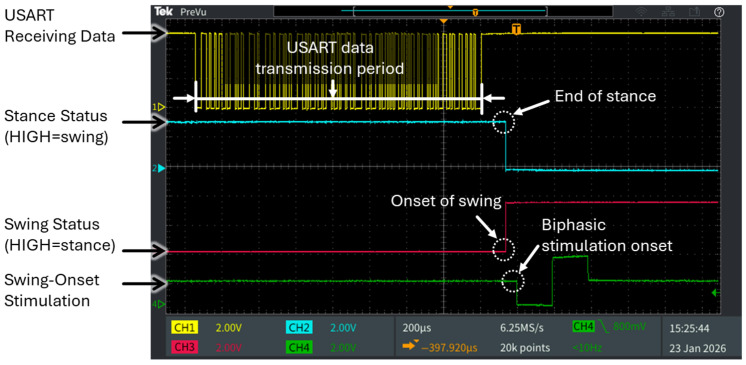The height and width of the screenshot is (365, 746).
Task: Click the CH1 2.00V scale value
Action: [229, 328]
